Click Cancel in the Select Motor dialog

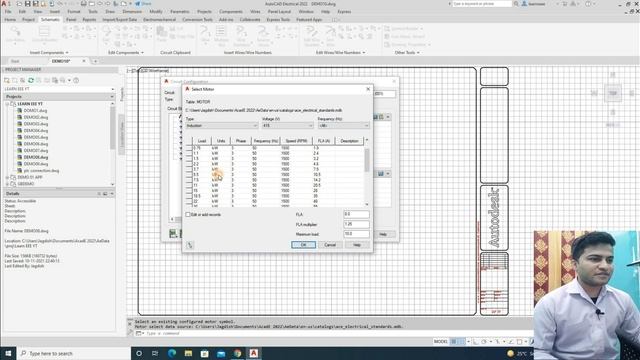(x=330, y=245)
